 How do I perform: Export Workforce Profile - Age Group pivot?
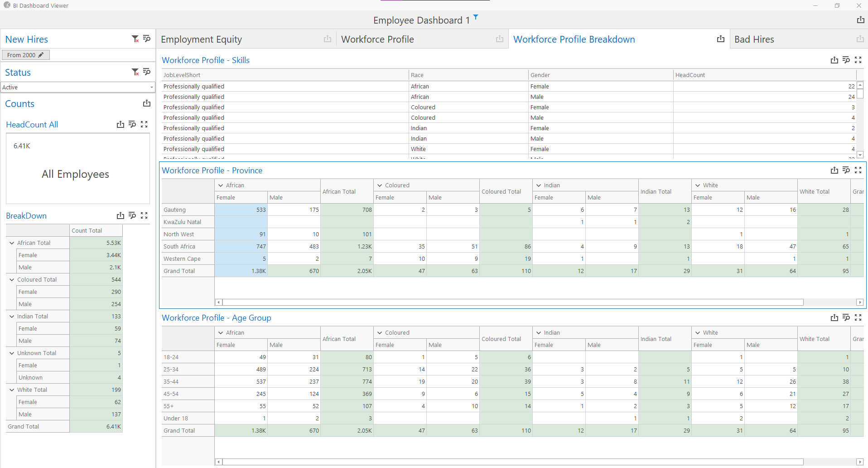click(834, 317)
